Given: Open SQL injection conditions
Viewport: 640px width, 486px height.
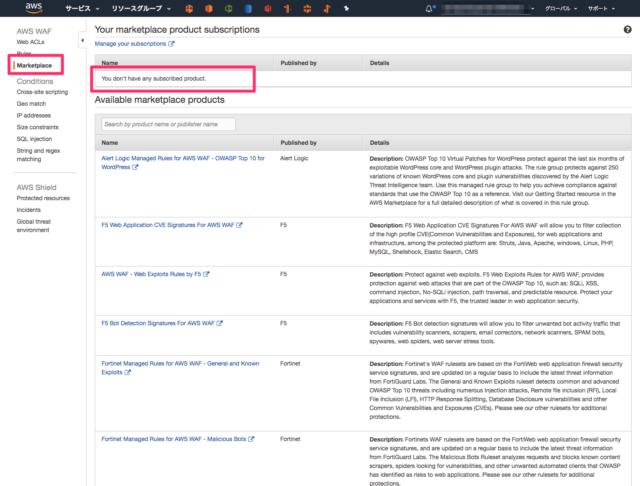Looking at the screenshot, I should coord(34,139).
